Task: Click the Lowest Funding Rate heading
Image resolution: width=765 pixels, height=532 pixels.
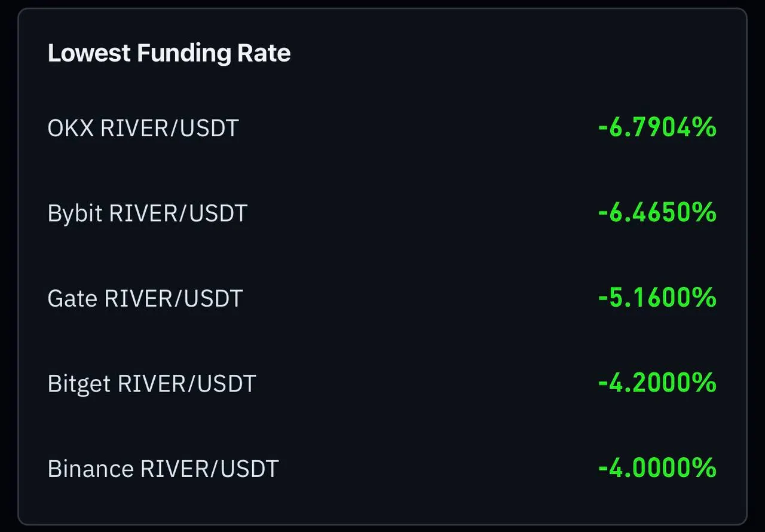Action: click(169, 53)
